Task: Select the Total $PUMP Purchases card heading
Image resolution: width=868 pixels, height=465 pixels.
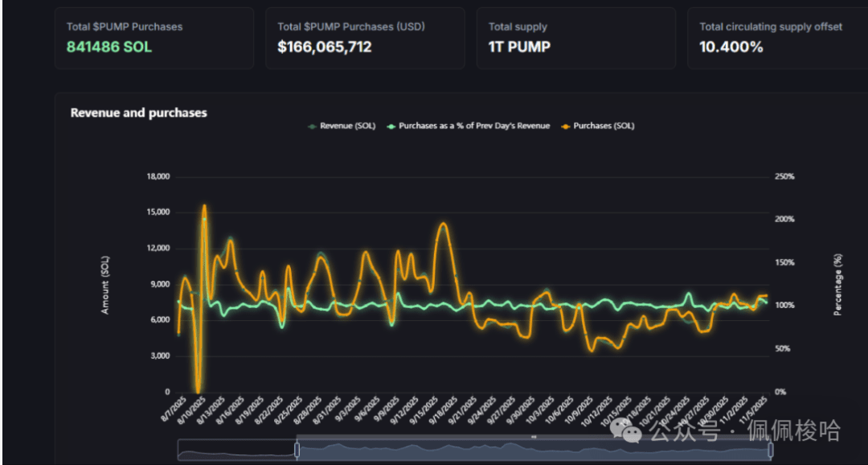Action: [x=124, y=27]
